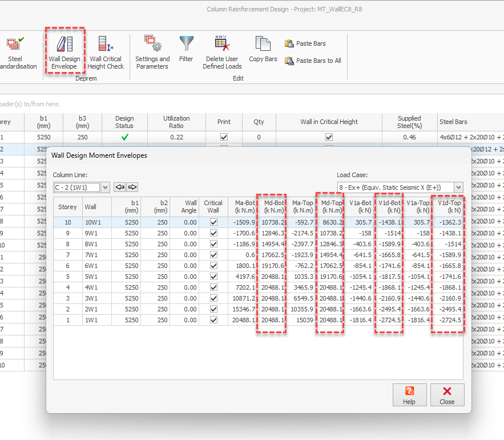Select the 5W1 wall row

pos(91,277)
